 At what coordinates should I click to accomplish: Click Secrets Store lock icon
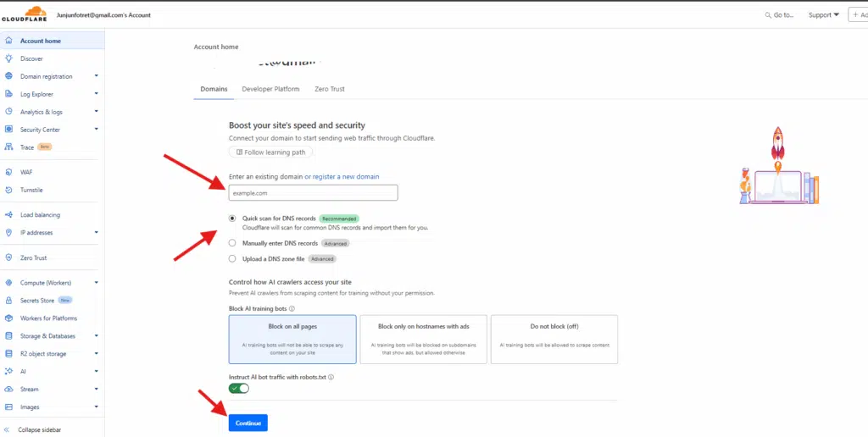(8, 301)
